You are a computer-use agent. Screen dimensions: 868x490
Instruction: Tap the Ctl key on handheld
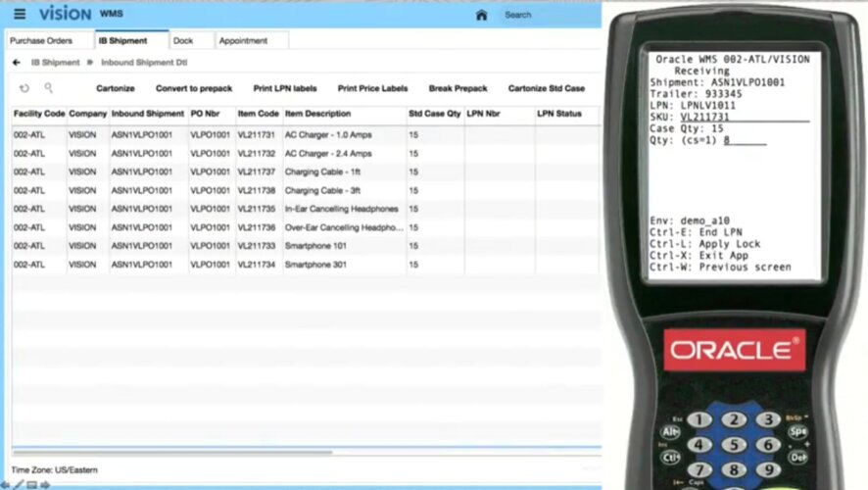point(670,458)
